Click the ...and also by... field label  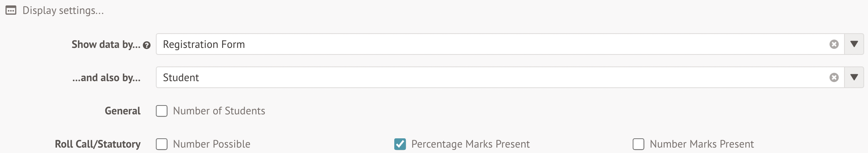tap(106, 78)
